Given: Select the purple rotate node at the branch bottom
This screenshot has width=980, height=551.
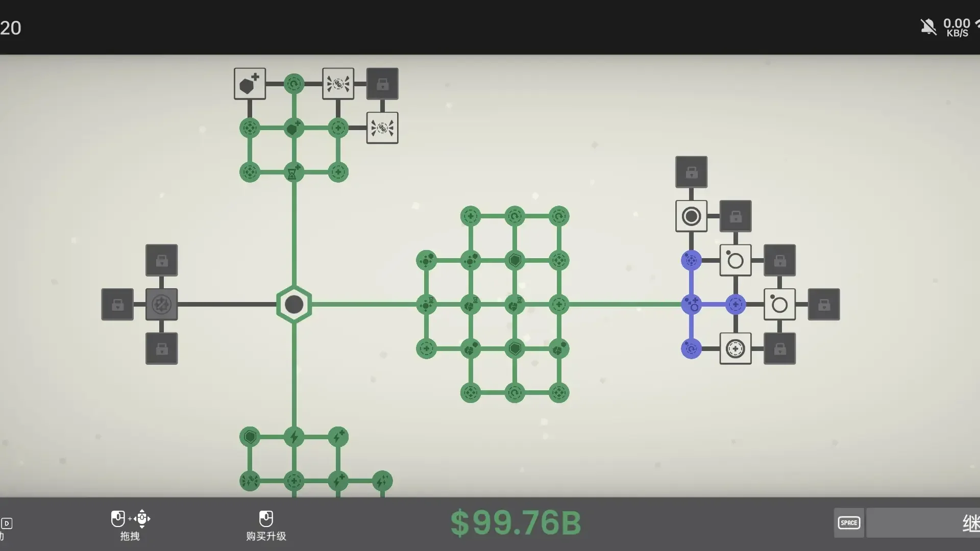Looking at the screenshot, I should tap(691, 349).
